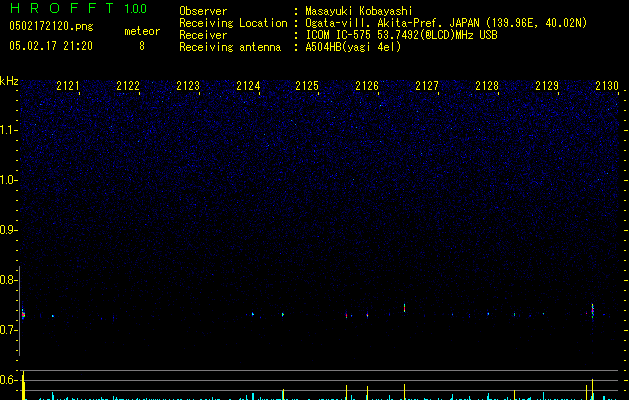Image resolution: width=629 pixels, height=400 pixels.
Task: Click the version number 1.0.0
Action: pyautogui.click(x=136, y=8)
